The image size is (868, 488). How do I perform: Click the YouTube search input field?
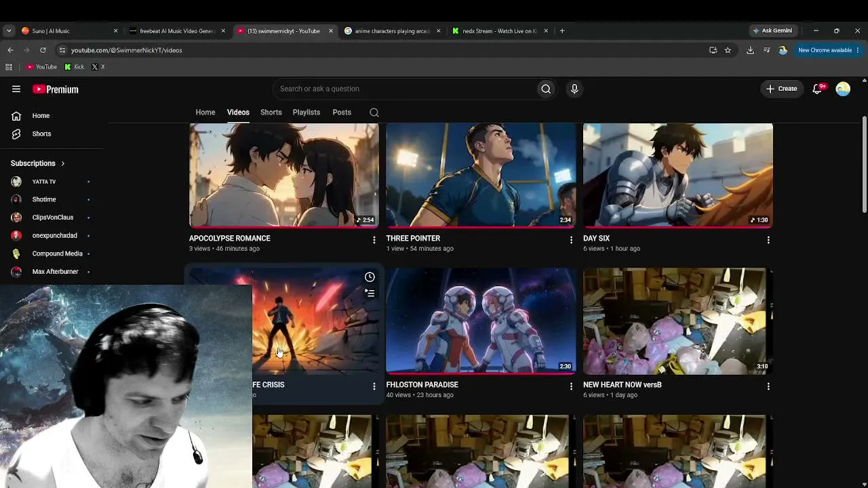[404, 89]
